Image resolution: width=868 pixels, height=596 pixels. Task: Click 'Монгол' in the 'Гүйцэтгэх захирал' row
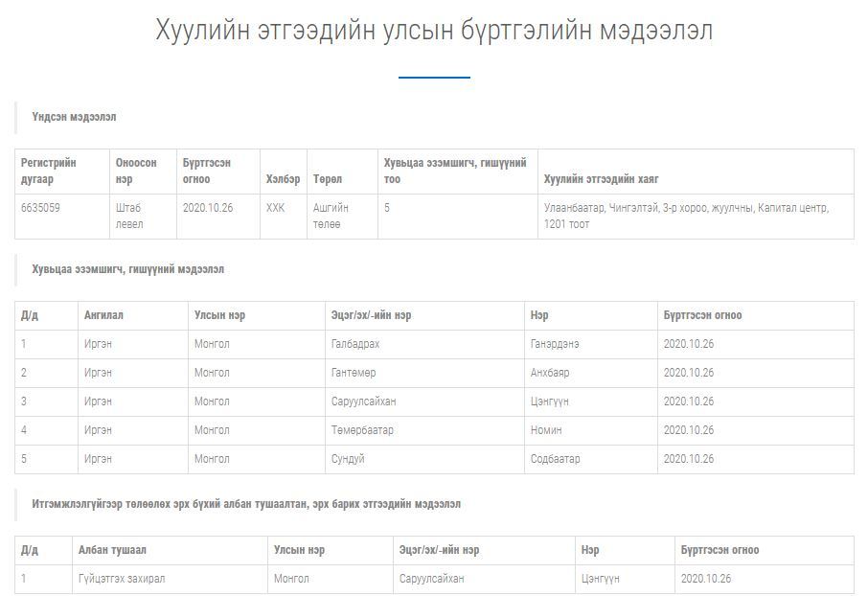pos(291,579)
